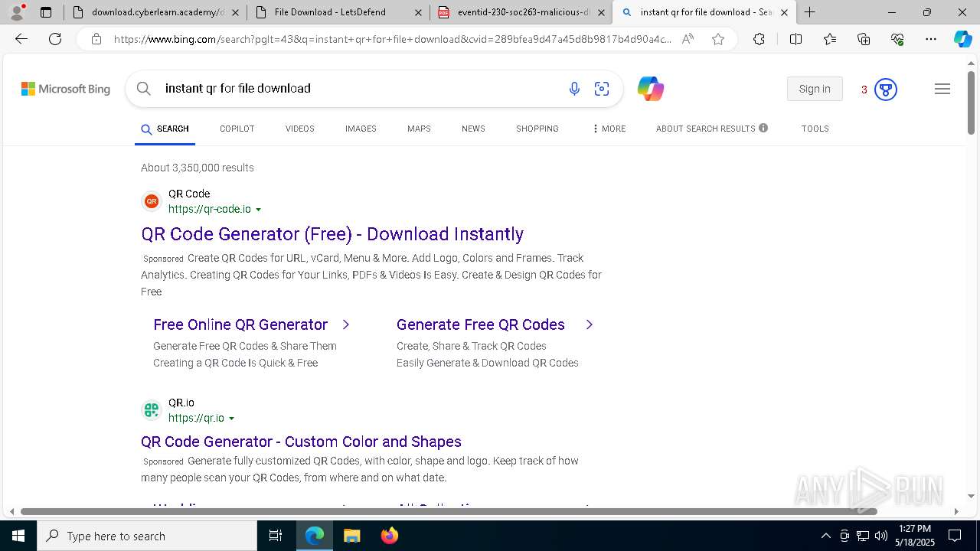Open the notification center icon
980x551 pixels.
point(955,536)
